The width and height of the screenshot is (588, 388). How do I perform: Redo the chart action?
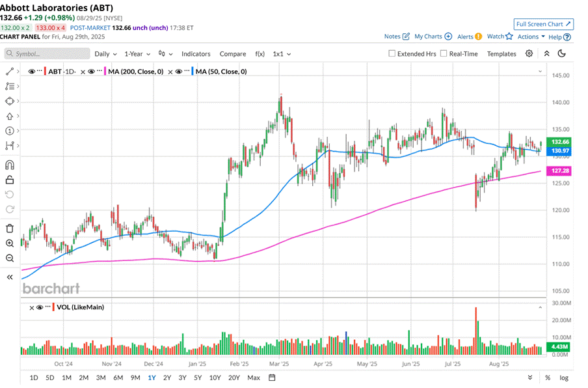click(10, 209)
